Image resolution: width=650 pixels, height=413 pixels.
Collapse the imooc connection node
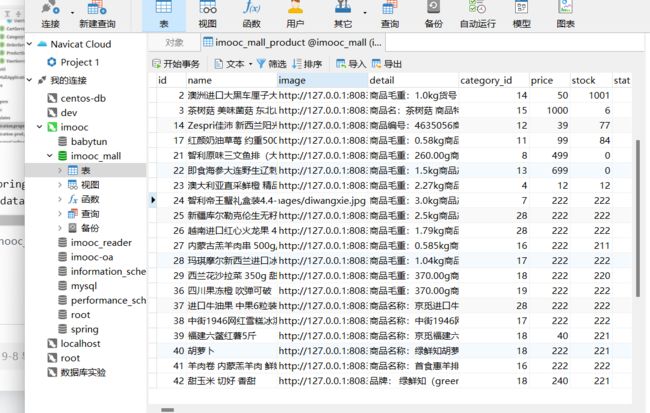click(x=40, y=127)
